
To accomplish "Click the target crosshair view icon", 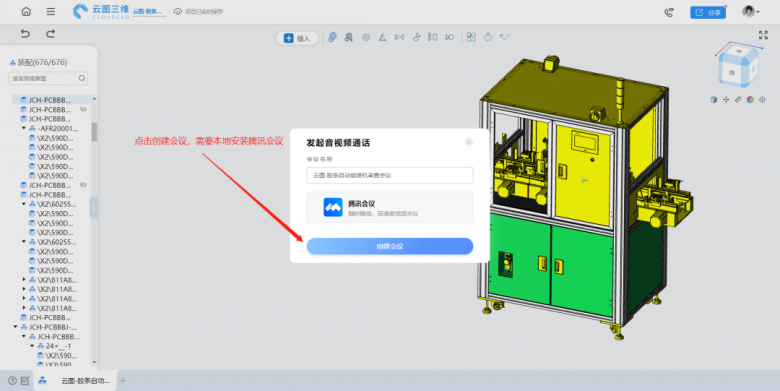I will tap(762, 99).
